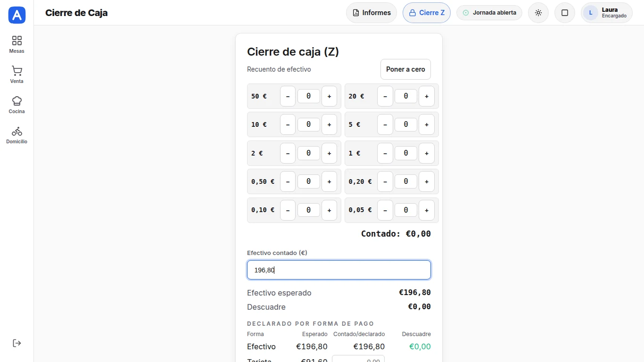The width and height of the screenshot is (644, 362).
Task: Click the Cierre Z button
Action: [427, 13]
